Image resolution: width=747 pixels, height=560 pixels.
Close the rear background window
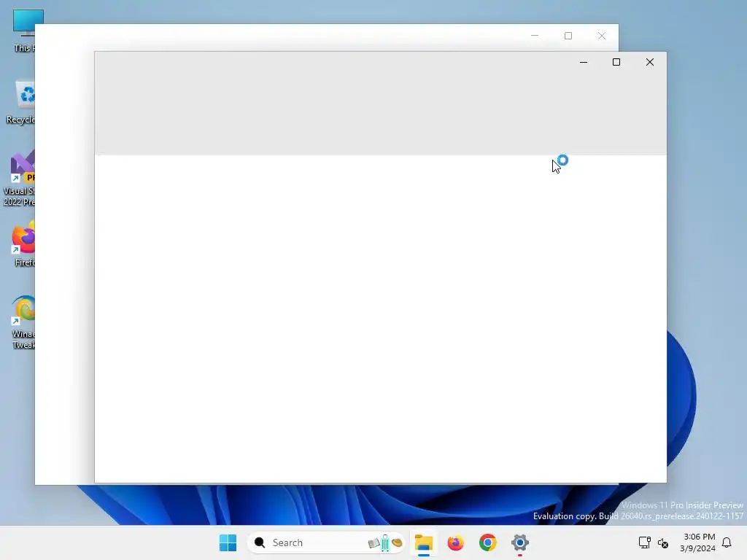click(x=602, y=36)
